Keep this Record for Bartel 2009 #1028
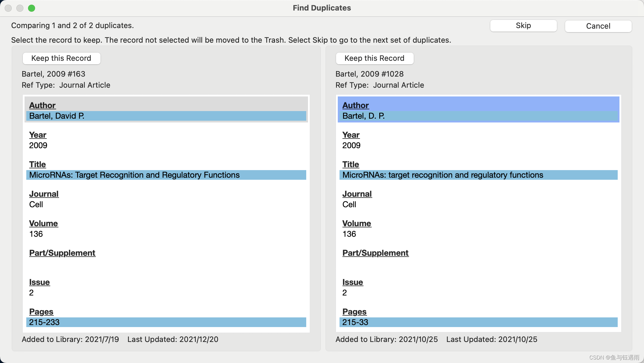644x363 pixels. pos(375,58)
